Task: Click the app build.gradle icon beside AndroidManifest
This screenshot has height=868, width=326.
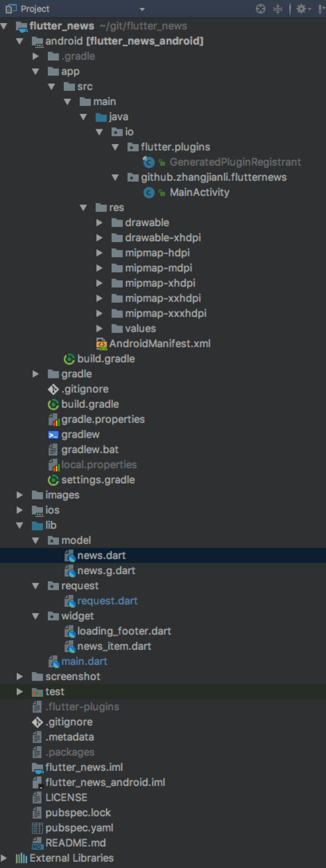Action: pyautogui.click(x=69, y=359)
